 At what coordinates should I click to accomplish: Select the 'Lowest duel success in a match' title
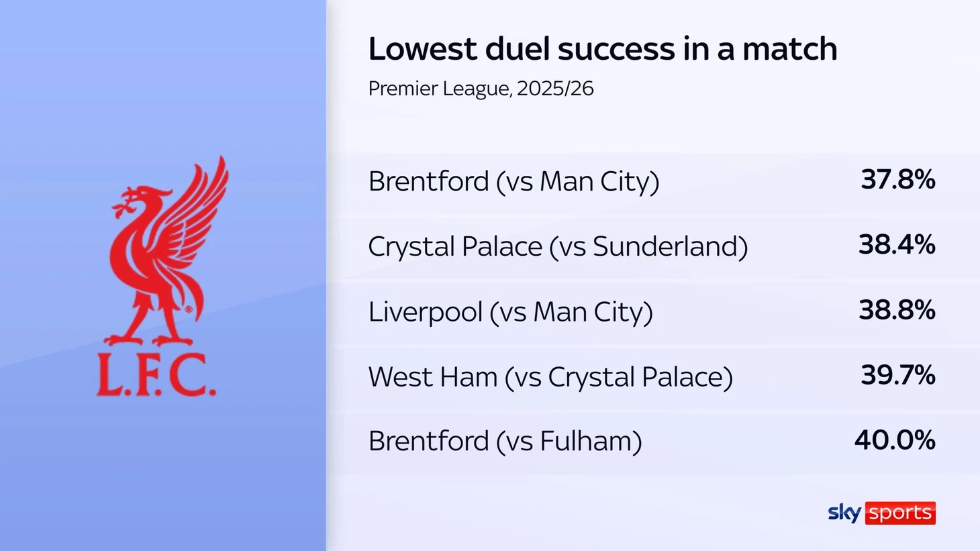pos(602,49)
